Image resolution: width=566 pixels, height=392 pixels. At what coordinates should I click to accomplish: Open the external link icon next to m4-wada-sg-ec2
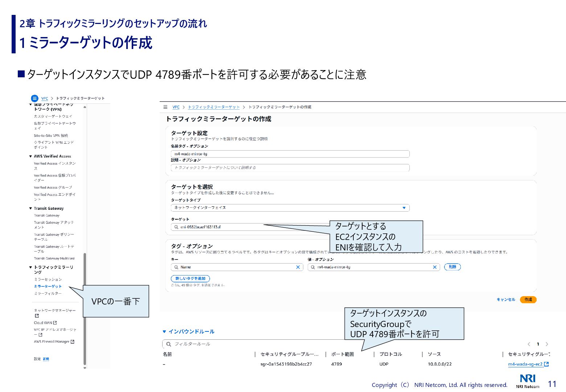pyautogui.click(x=546, y=364)
